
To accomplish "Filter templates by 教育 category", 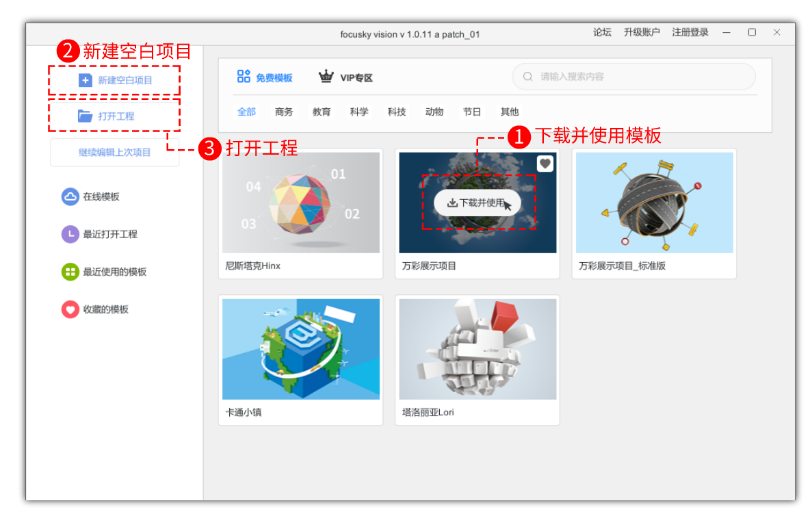I will tap(322, 112).
